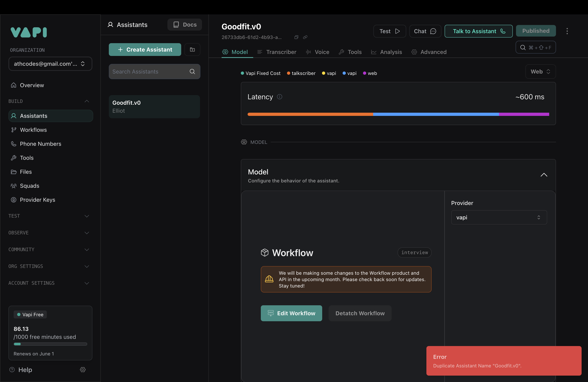Open the organization switcher dropdown
This screenshot has height=382, width=588.
click(50, 64)
